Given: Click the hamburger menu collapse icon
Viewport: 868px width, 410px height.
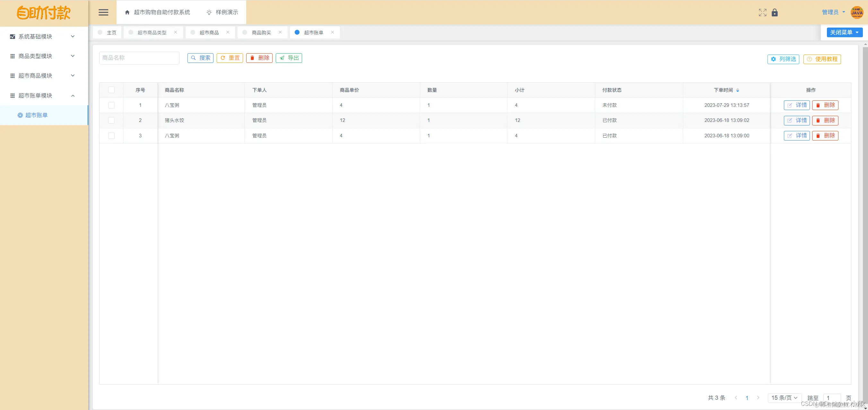Looking at the screenshot, I should (x=103, y=13).
